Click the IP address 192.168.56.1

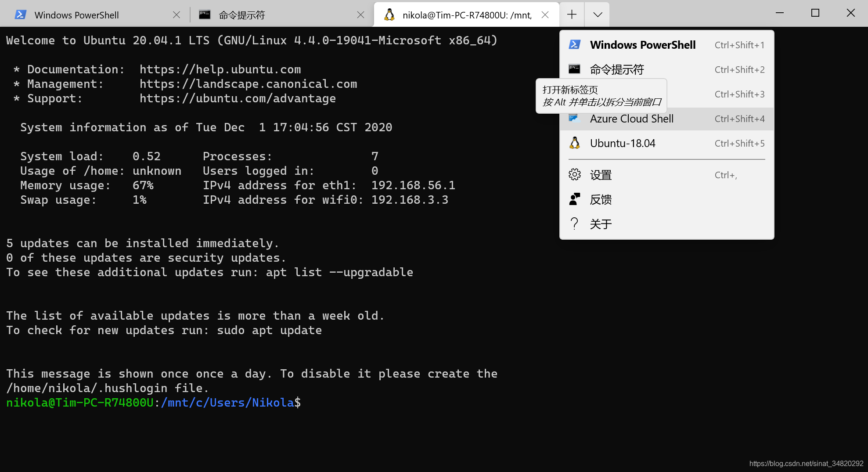coord(414,185)
